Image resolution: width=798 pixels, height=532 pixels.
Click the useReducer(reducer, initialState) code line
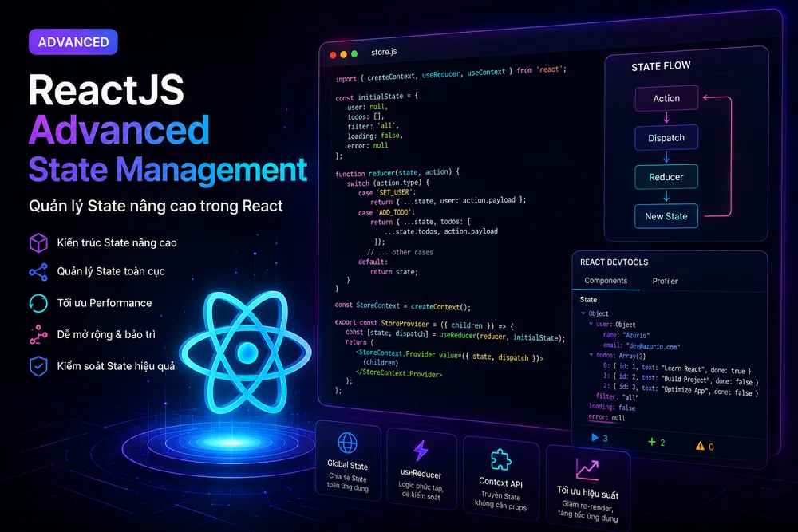coord(455,335)
